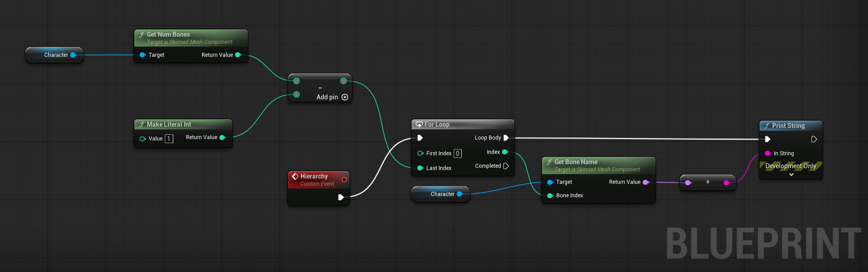This screenshot has height=272, width=868.
Task: Click exec output pin on Print String
Action: [814, 139]
